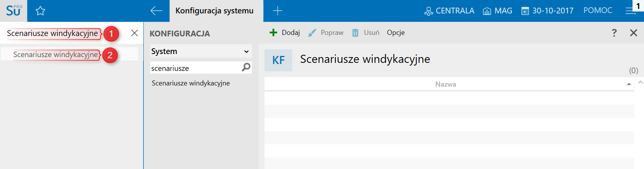This screenshot has width=644, height=169.
Task: Click the Popraw edit button
Action: coord(326,33)
